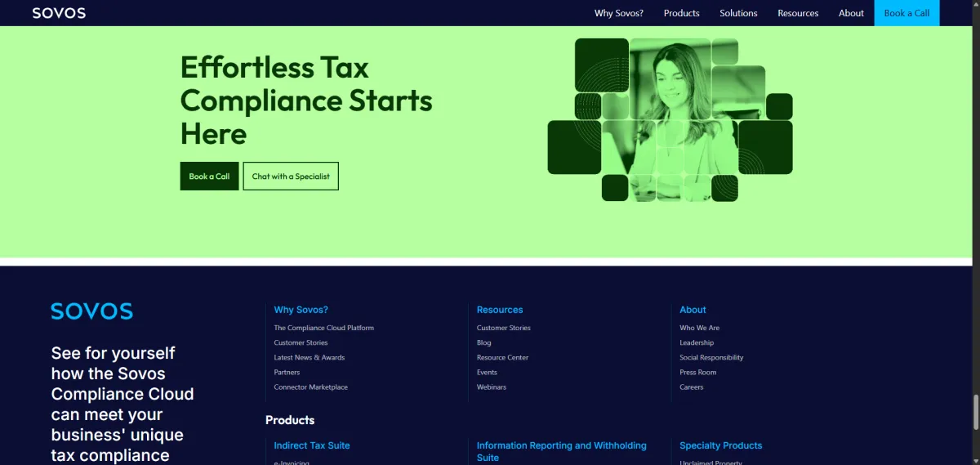Open the Solutions navigation menu
The image size is (980, 465).
pos(738,13)
